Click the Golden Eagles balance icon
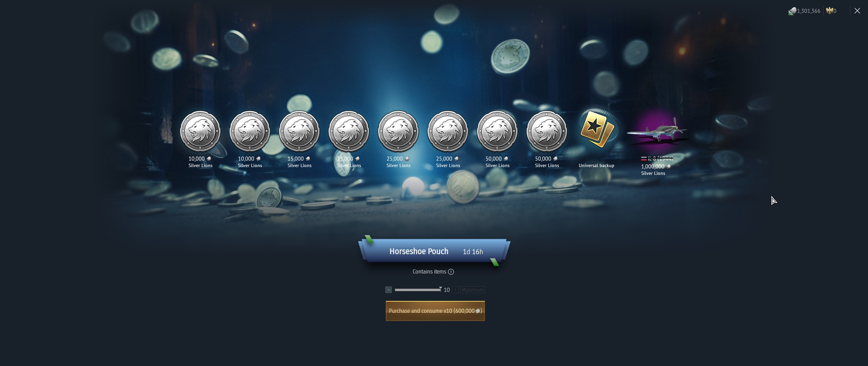The height and width of the screenshot is (366, 868). tap(830, 11)
